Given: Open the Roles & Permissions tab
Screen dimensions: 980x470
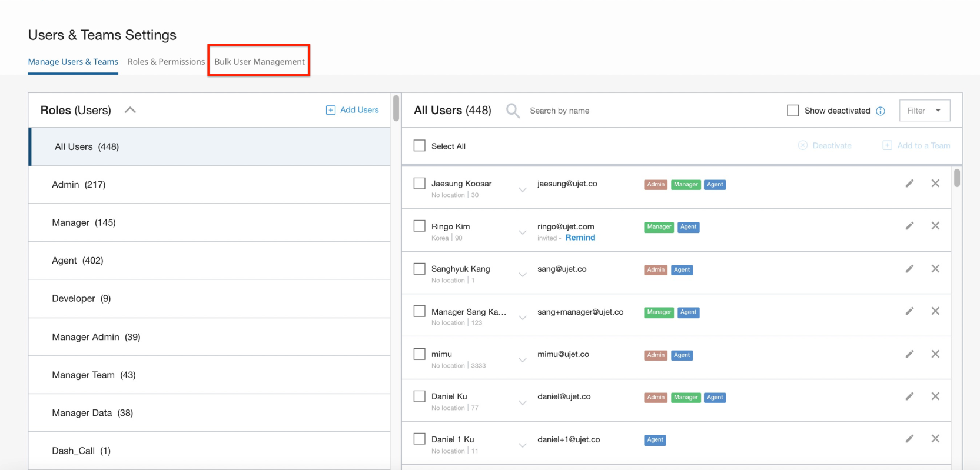Looking at the screenshot, I should pyautogui.click(x=166, y=61).
